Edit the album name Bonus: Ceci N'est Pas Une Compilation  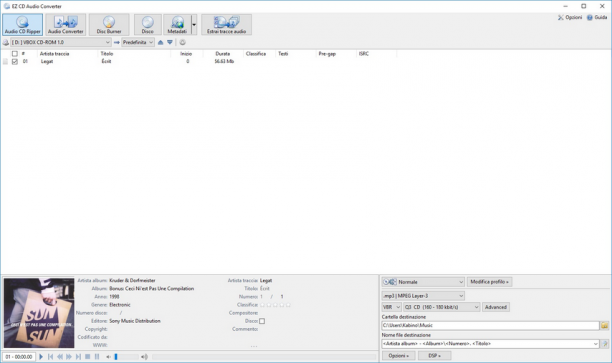pyautogui.click(x=151, y=288)
